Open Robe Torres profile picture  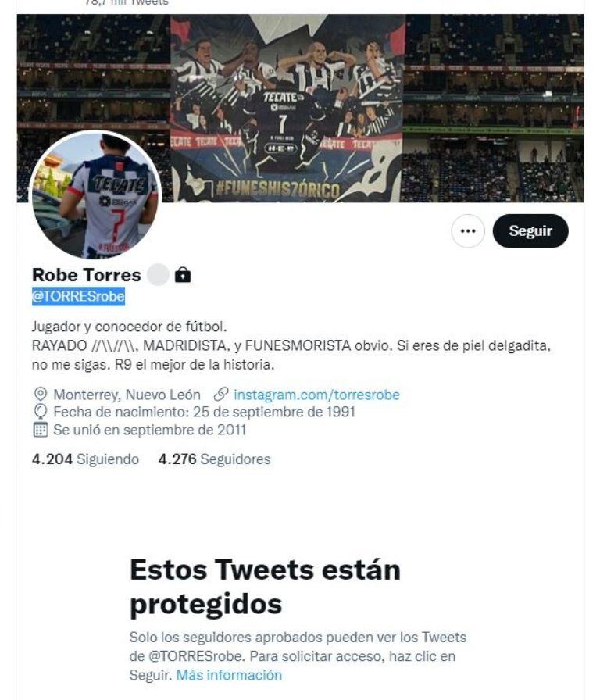(95, 195)
